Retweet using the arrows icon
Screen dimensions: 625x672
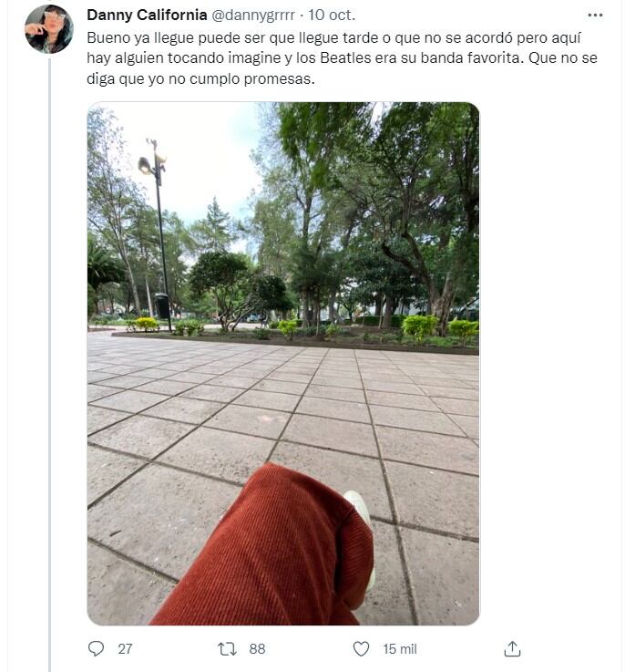227,649
